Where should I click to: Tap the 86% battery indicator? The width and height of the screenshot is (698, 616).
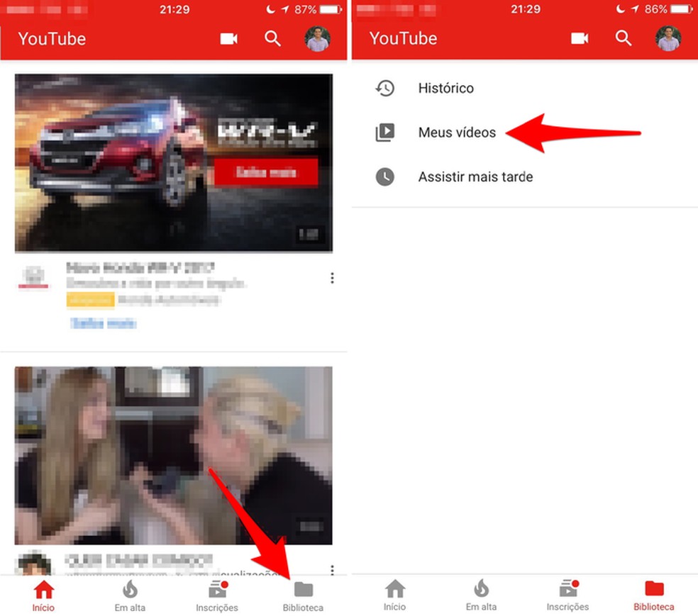point(670,9)
